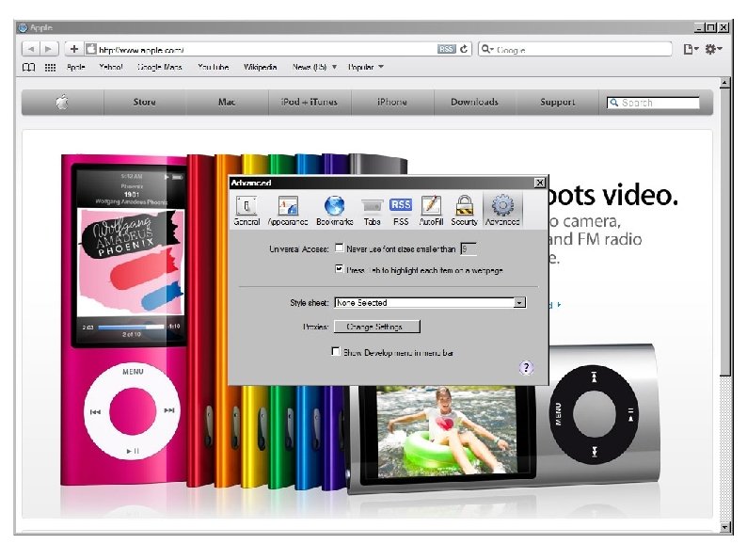Click the pink iPod nano image
The width and height of the screenshot is (747, 560).
click(125, 319)
